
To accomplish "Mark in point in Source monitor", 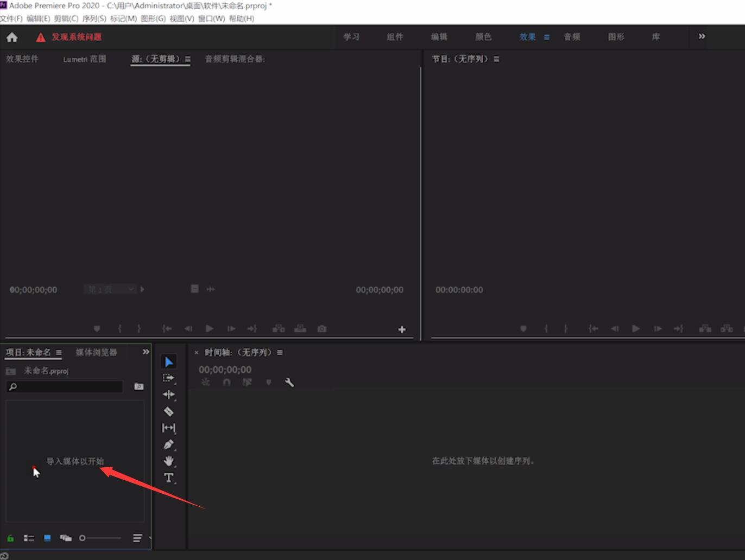I will coord(119,329).
